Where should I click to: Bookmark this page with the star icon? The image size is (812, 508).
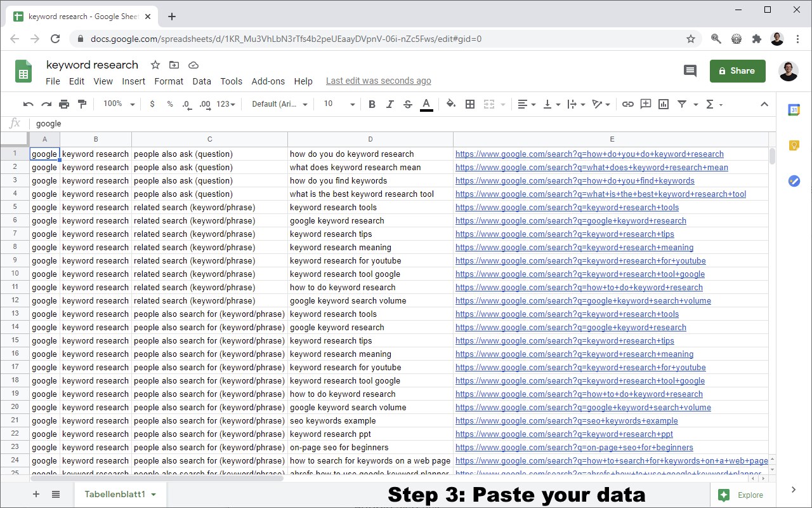click(x=691, y=39)
